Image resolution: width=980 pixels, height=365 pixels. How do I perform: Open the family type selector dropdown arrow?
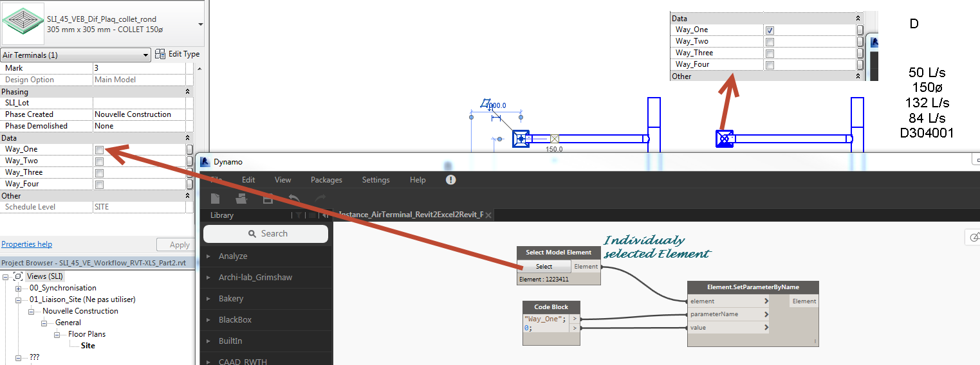pyautogui.click(x=200, y=24)
